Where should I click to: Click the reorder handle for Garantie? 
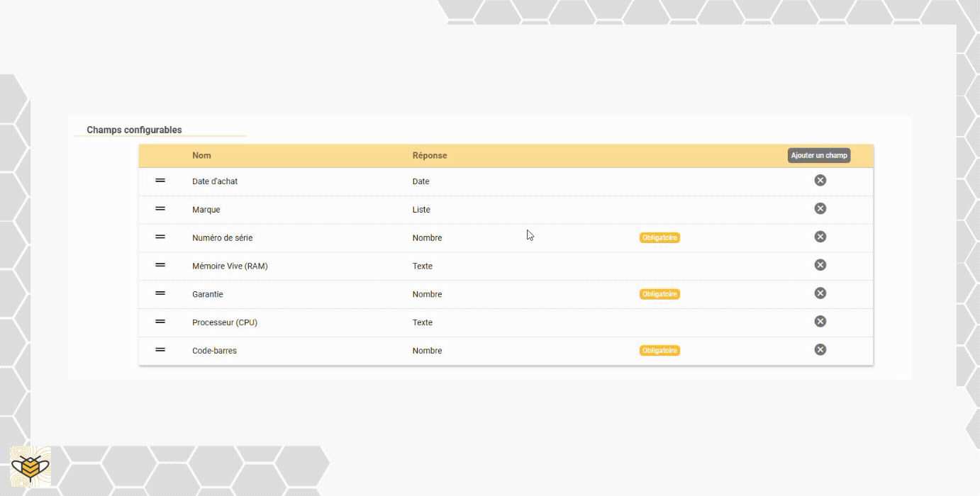tap(160, 293)
